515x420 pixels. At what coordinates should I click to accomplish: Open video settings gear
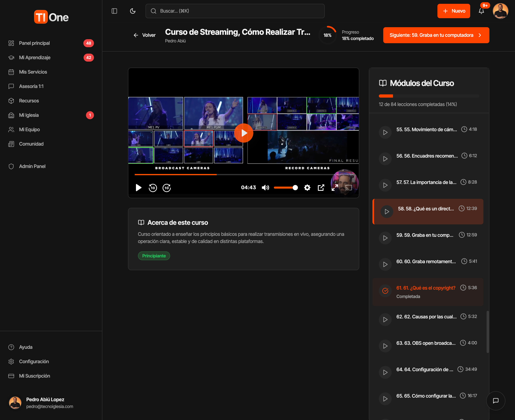pos(307,188)
